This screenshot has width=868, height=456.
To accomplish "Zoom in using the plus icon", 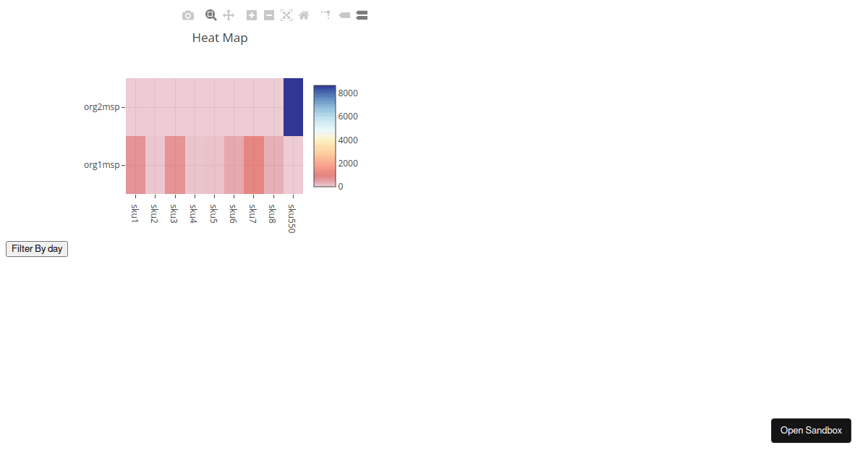I will click(x=251, y=14).
